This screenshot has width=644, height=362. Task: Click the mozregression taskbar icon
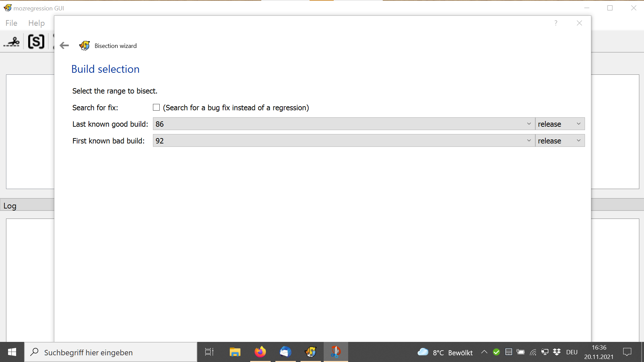point(311,352)
